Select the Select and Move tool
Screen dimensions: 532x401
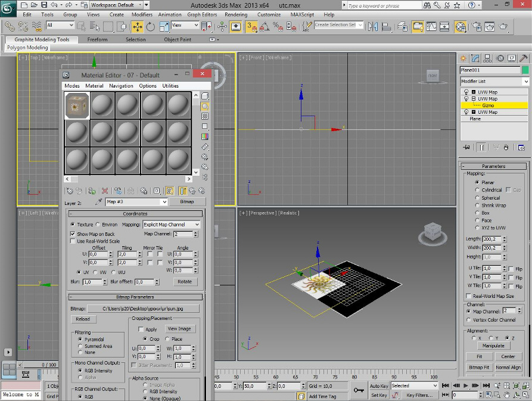pos(138,26)
